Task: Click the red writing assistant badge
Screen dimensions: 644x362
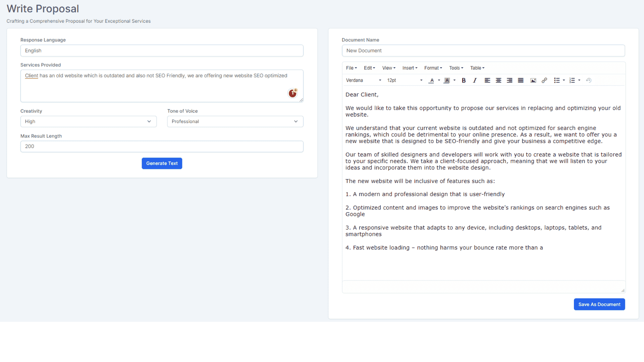Action: tap(293, 93)
